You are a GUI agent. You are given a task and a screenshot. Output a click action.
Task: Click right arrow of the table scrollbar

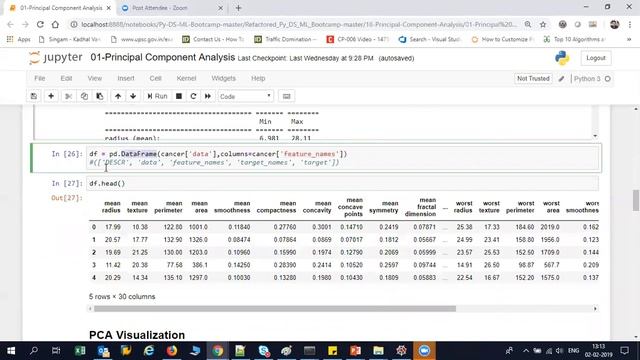coord(595,309)
